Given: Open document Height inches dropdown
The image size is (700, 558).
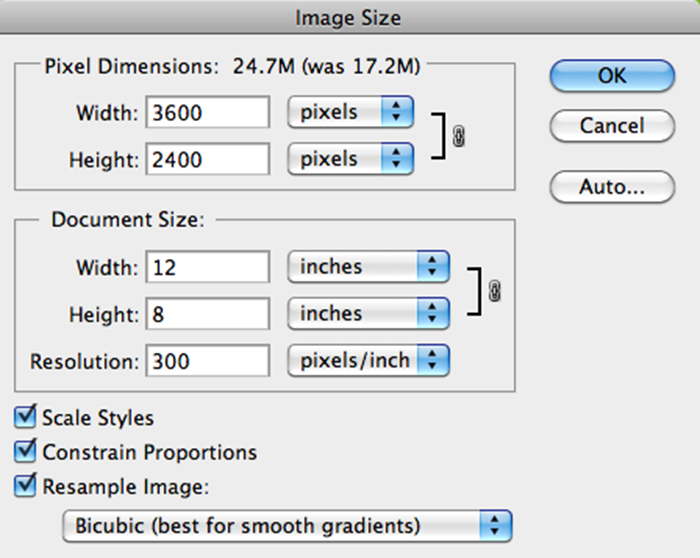Looking at the screenshot, I should point(368,314).
